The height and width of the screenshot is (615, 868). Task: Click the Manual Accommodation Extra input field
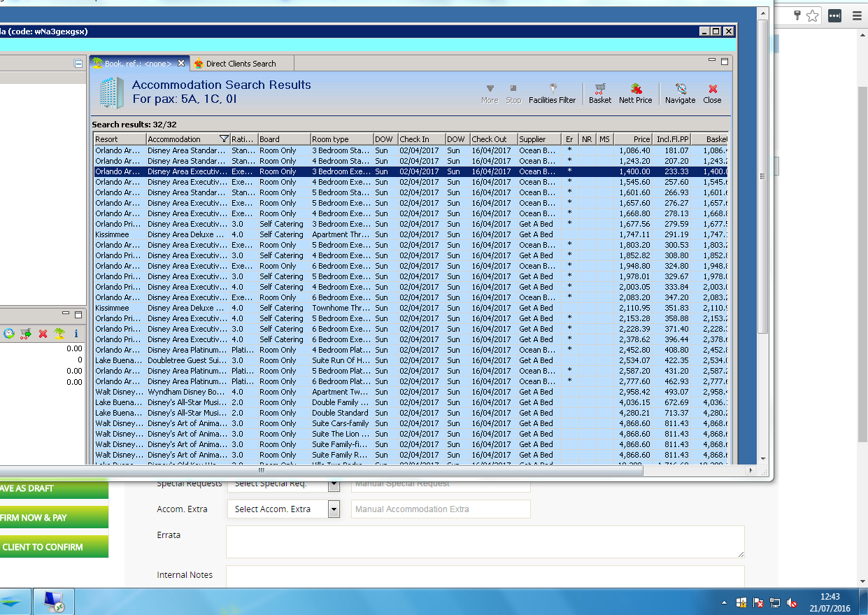(x=441, y=509)
